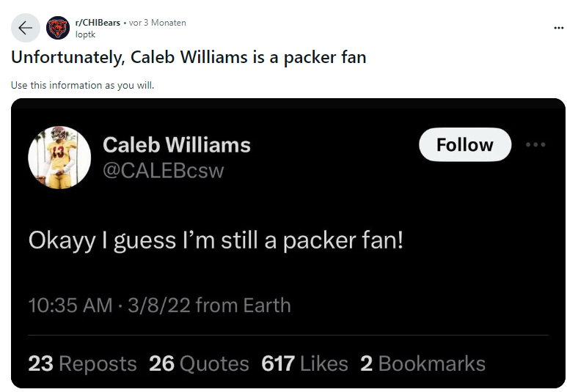
Task: View the 2 Bookmarks count
Action: (x=422, y=363)
